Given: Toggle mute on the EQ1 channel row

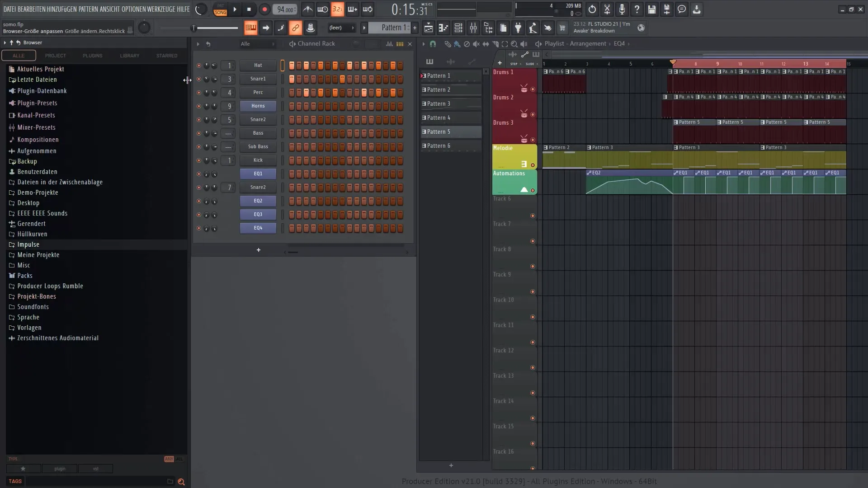Looking at the screenshot, I should (x=198, y=174).
